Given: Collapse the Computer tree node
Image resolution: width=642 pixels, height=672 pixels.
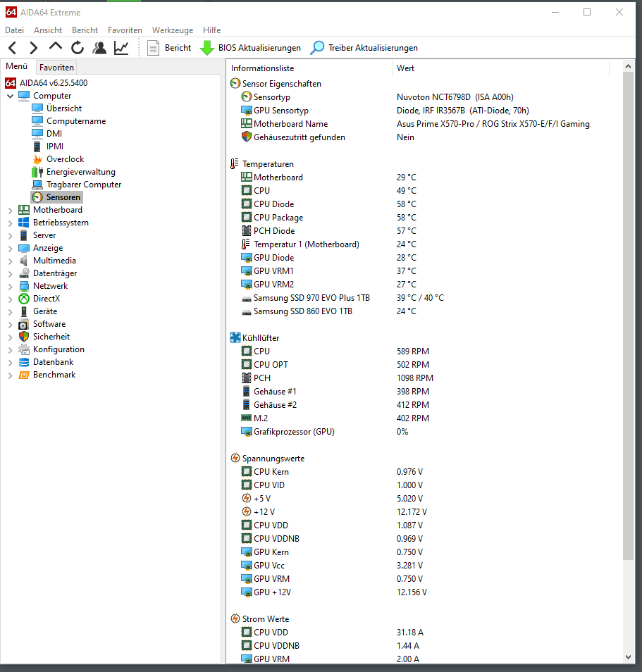Looking at the screenshot, I should coord(11,96).
